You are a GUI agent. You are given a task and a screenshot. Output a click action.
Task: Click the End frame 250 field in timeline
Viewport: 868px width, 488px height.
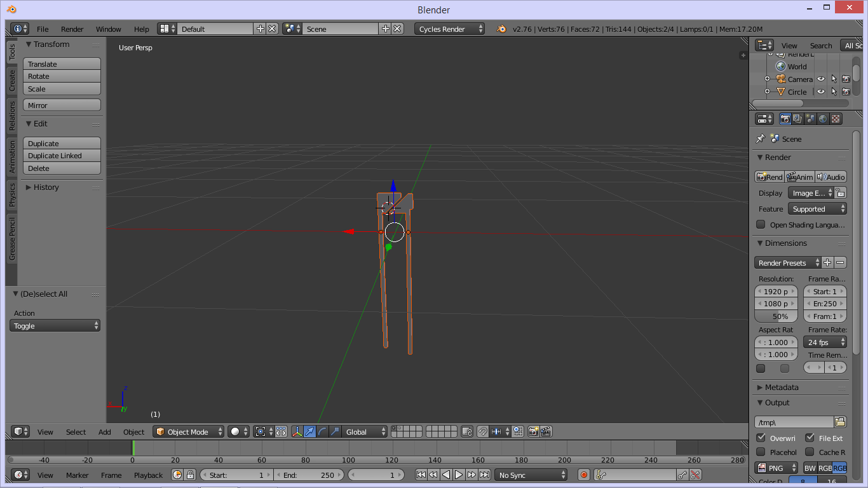tap(309, 475)
